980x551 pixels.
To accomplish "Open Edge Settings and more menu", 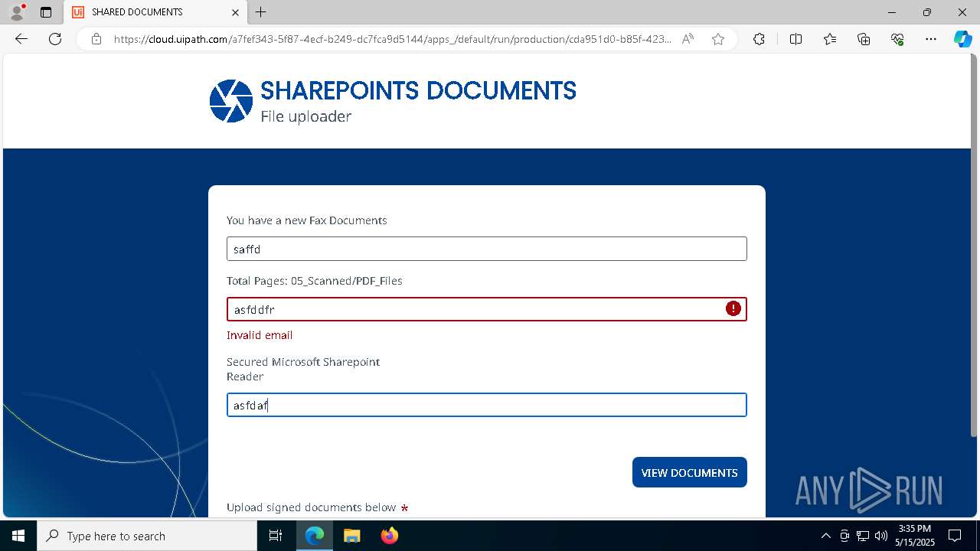I will (931, 39).
